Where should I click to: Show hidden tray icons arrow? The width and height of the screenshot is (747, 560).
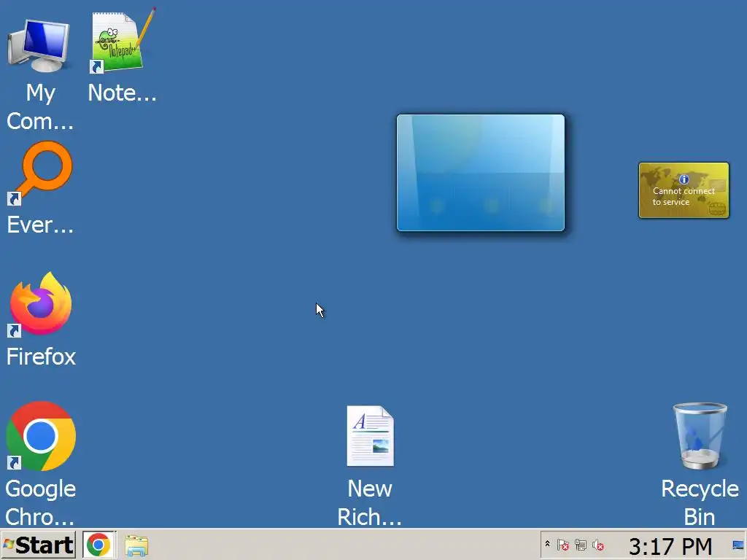click(x=547, y=544)
